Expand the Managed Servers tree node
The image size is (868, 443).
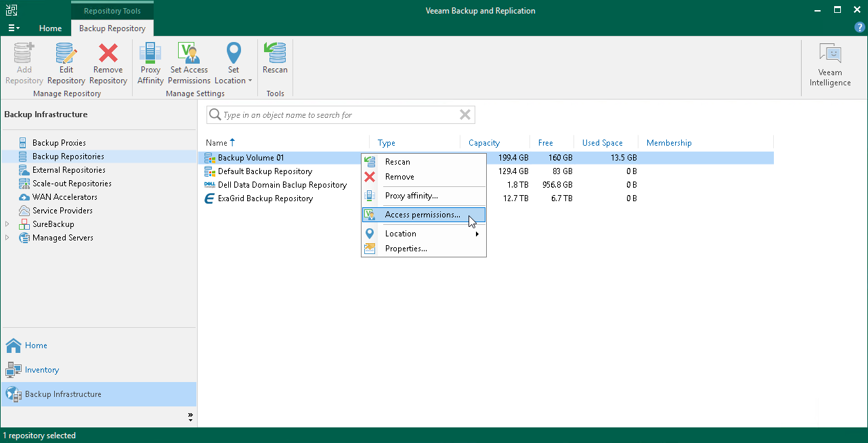point(7,237)
